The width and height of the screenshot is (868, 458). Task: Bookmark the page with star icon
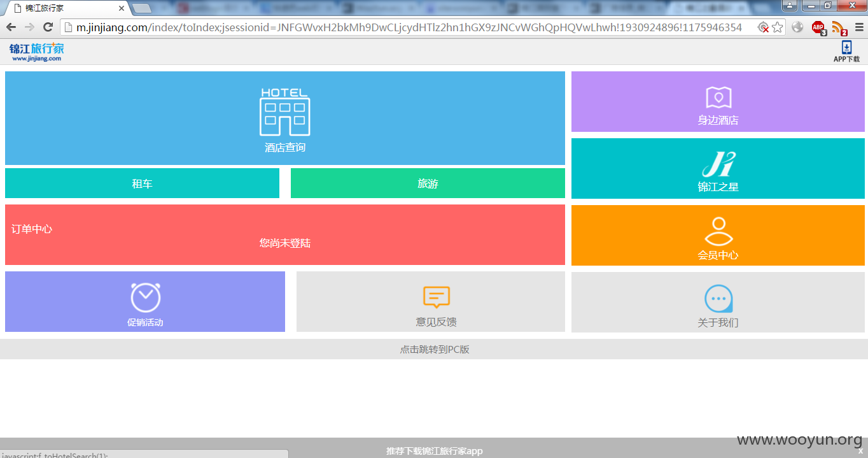coord(777,27)
